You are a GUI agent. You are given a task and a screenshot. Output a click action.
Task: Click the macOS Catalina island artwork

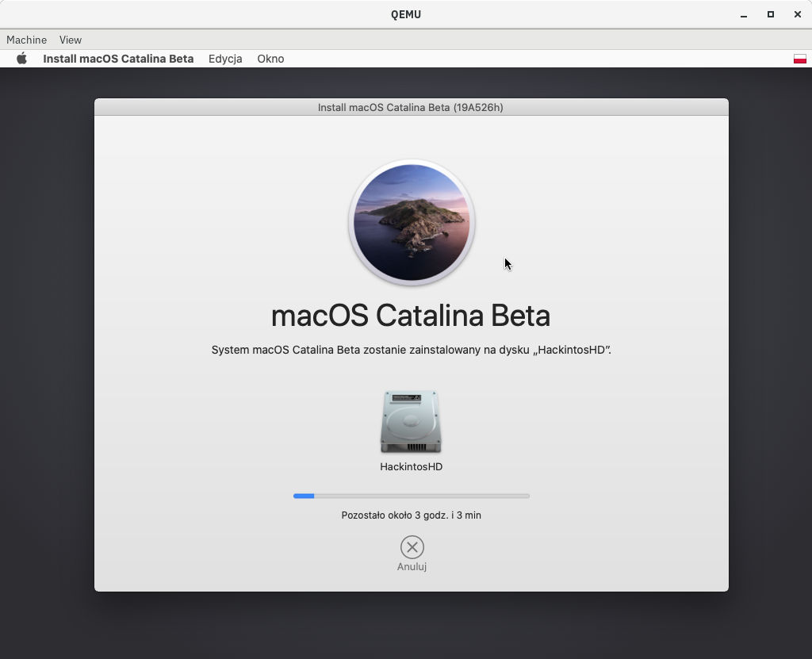(x=412, y=222)
